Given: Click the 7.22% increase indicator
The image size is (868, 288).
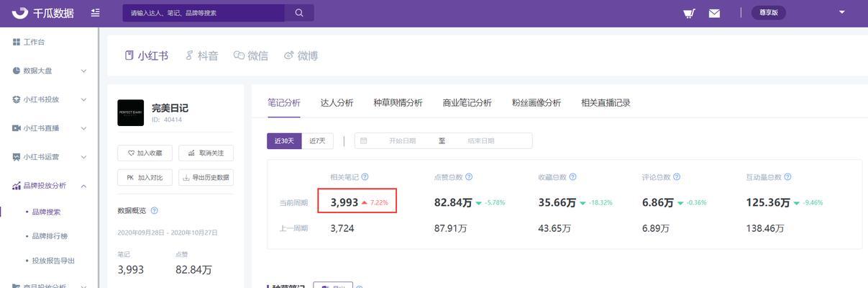Looking at the screenshot, I should click(x=375, y=203).
